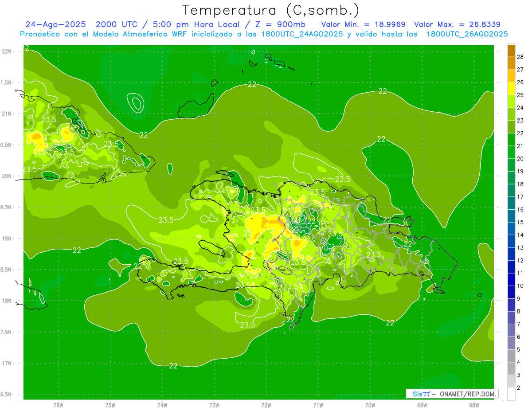
Task: Pick the orange legend band between 26 and 27
Action: tap(511, 76)
